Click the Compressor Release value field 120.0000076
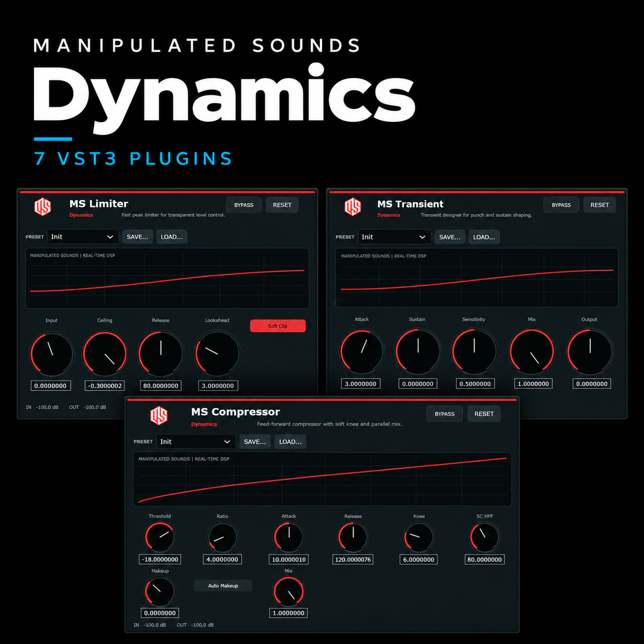Screen dimensions: 644x644 (353, 559)
